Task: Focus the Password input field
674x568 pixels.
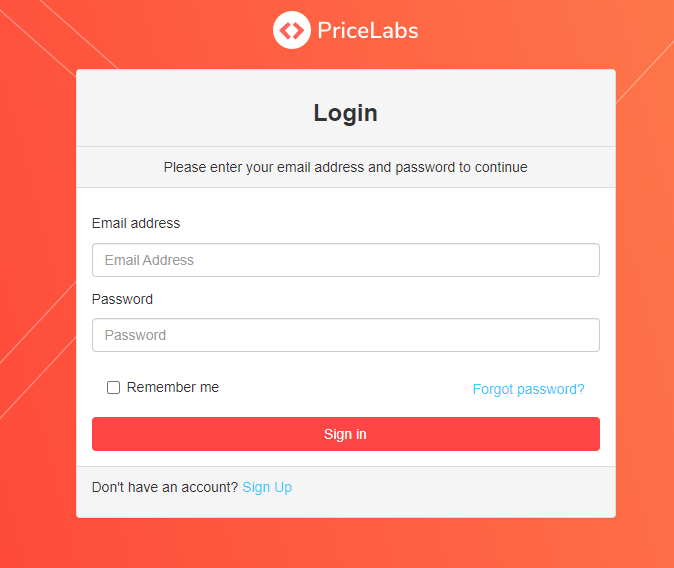Action: click(x=346, y=335)
